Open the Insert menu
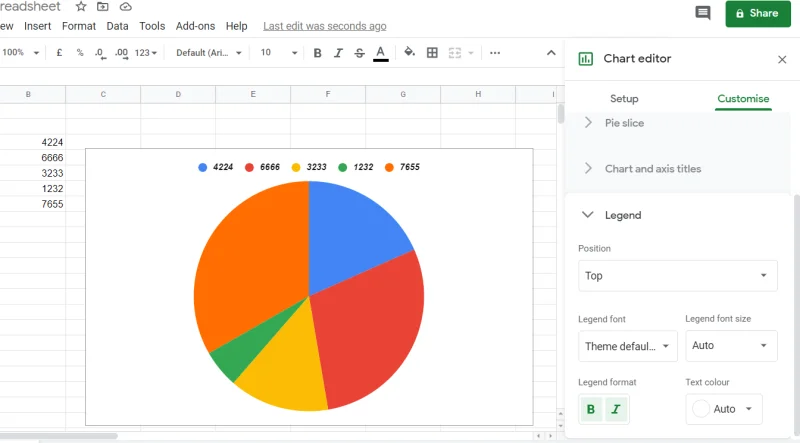800x443 pixels. (38, 26)
